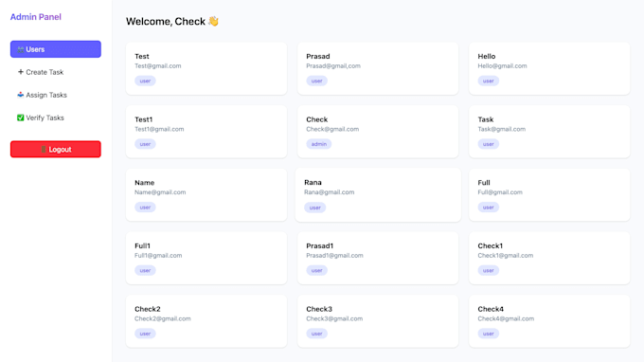Select the Task user name
This screenshot has height=362, width=644.
point(486,119)
